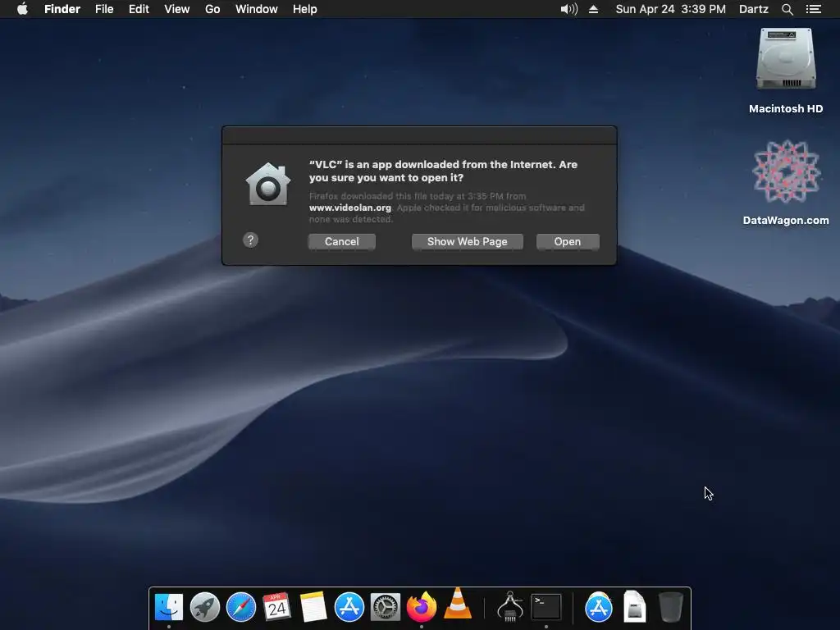Open Launchpad from the Dock
Image resolution: width=840 pixels, height=630 pixels.
tap(204, 607)
